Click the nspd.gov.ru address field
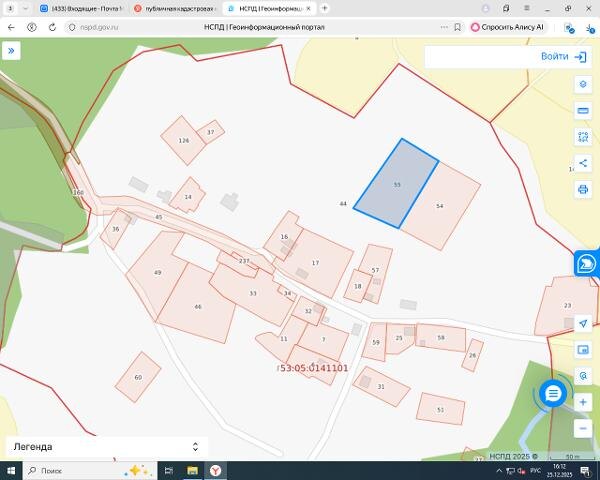The width and height of the screenshot is (600, 480). pos(99,27)
